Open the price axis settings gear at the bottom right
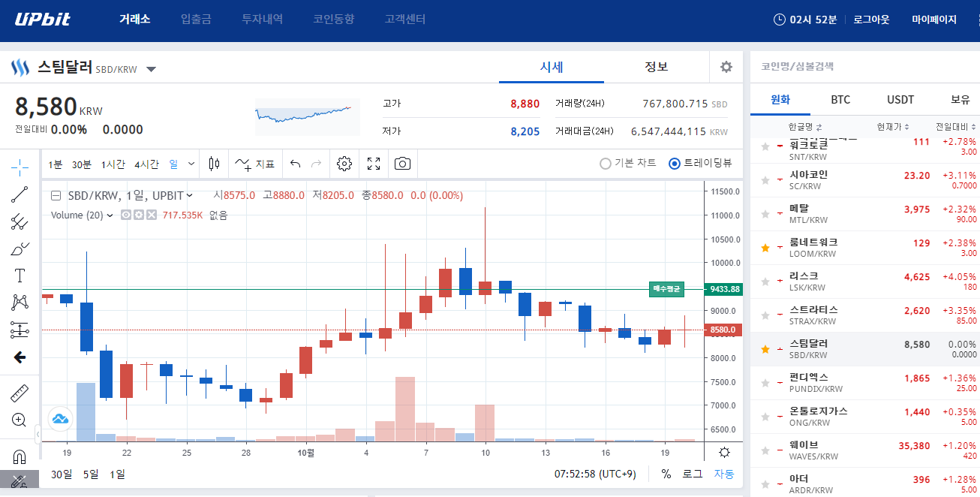Image resolution: width=980 pixels, height=497 pixels. click(724, 452)
